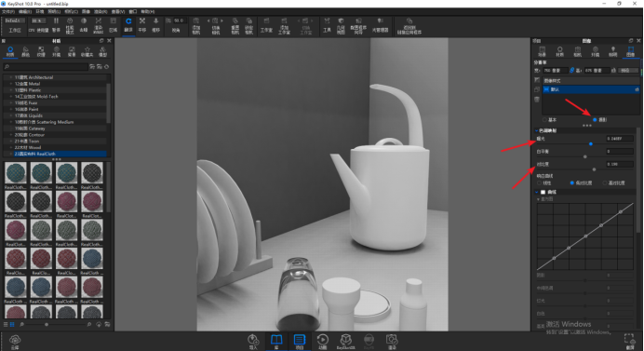Screen dimensions: 644x351
Task: Collapse the Tone Mapping section
Action: pyautogui.click(x=536, y=130)
